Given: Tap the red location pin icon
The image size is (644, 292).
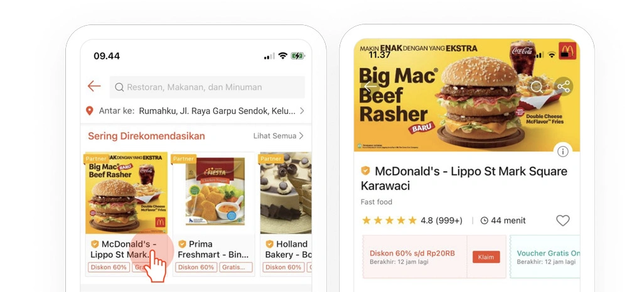Looking at the screenshot, I should 89,111.
